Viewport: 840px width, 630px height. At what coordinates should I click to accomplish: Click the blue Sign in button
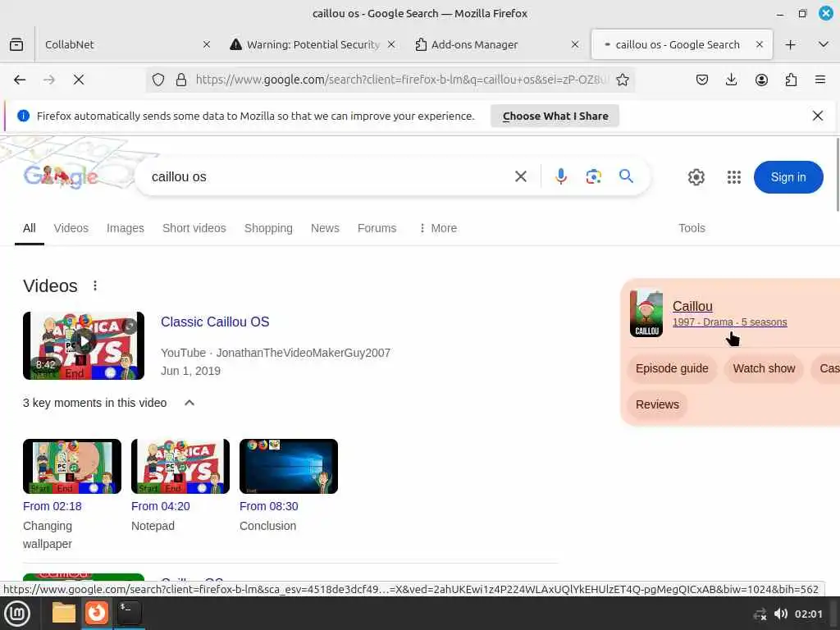(788, 177)
